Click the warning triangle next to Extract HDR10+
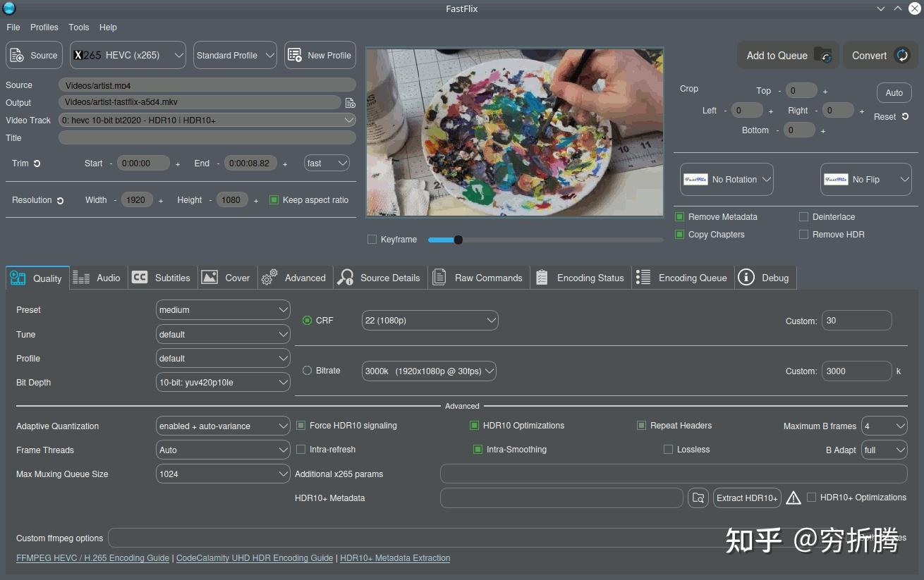Screen dimensions: 924x580 [794, 498]
